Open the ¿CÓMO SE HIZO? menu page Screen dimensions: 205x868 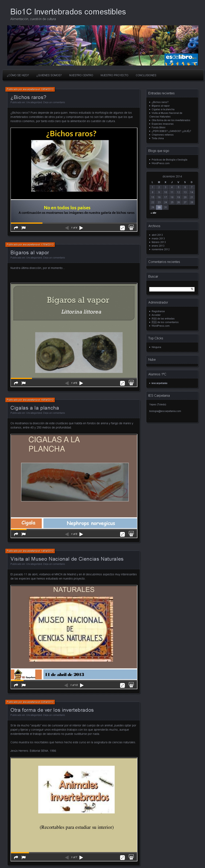tap(18, 75)
